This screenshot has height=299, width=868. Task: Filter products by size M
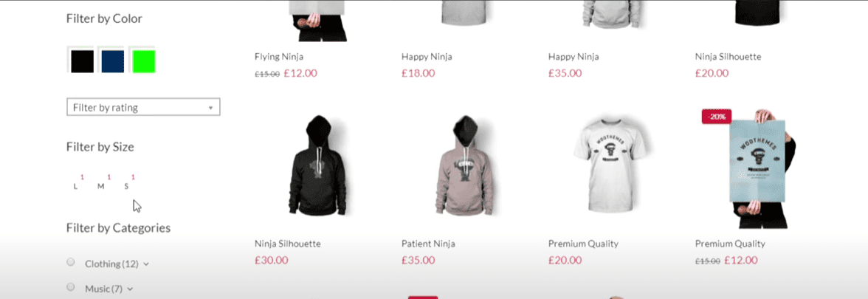tap(100, 186)
